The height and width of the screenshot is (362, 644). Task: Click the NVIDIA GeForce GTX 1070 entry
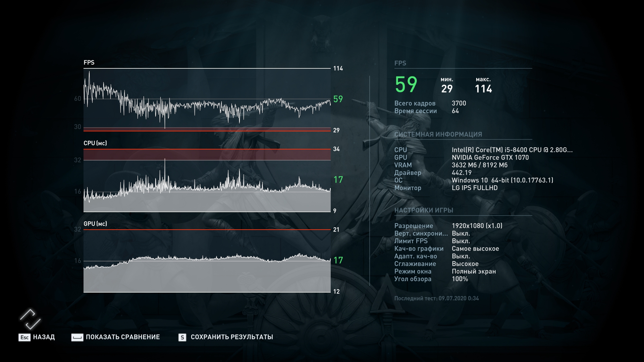tap(490, 158)
